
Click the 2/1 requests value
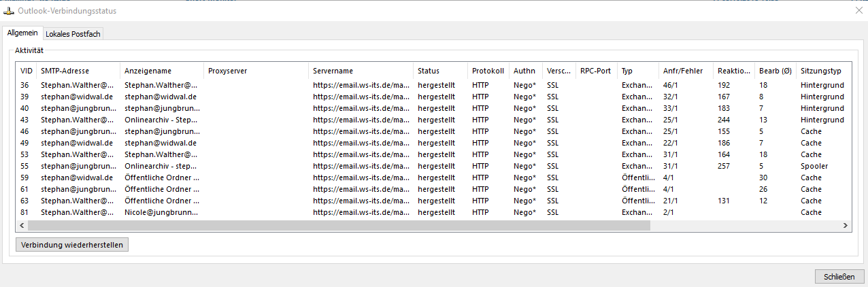pyautogui.click(x=670, y=213)
